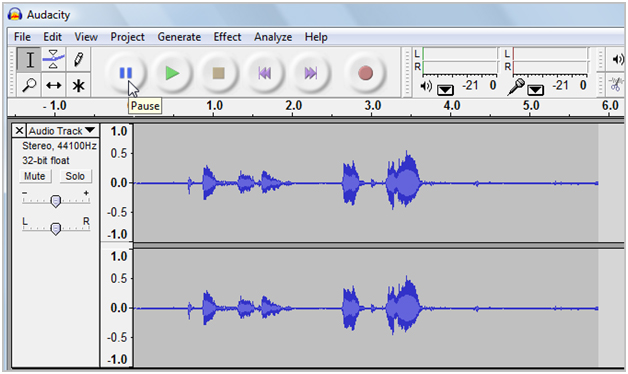The image size is (628, 374).
Task: Click the Pause tooltip label
Action: [x=145, y=106]
